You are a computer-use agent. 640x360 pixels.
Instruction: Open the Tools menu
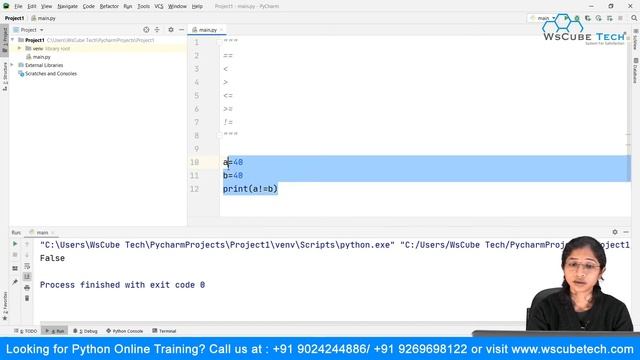coord(143,6)
